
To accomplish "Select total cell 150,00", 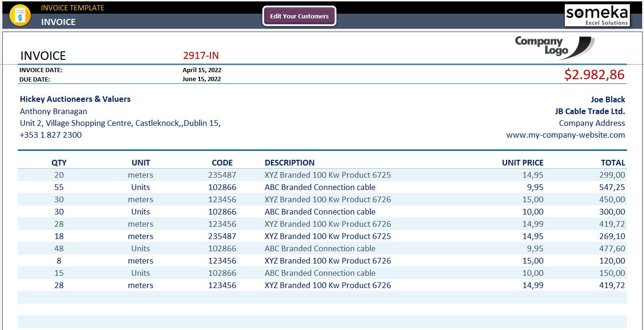I will point(613,273).
